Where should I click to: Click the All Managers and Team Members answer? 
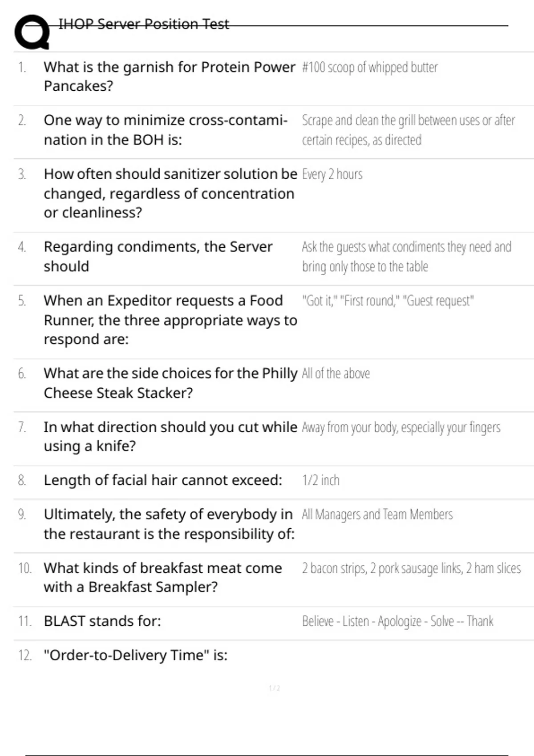377,515
